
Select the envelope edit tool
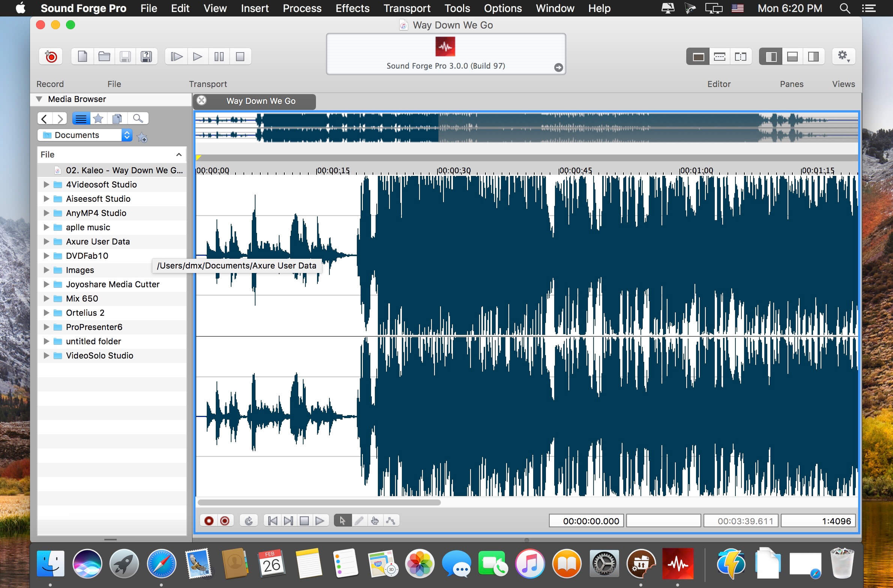point(391,520)
